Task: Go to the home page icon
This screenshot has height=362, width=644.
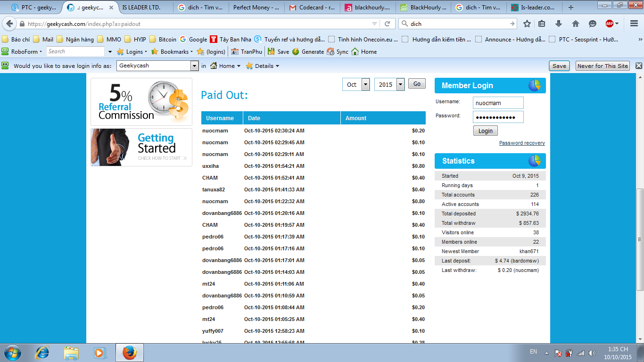Action: click(576, 24)
